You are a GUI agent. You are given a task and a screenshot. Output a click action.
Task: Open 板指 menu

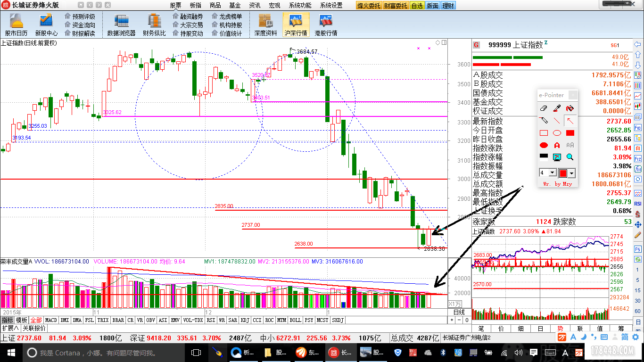[x=195, y=5]
